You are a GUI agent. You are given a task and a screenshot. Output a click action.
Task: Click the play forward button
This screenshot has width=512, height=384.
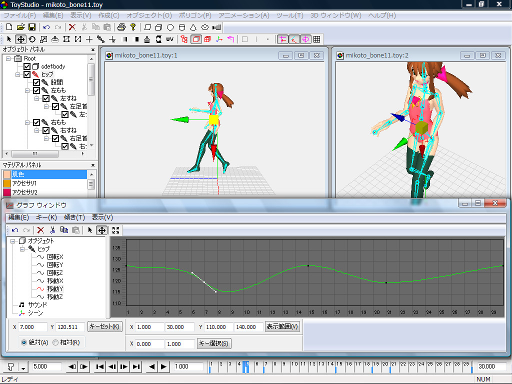164,367
